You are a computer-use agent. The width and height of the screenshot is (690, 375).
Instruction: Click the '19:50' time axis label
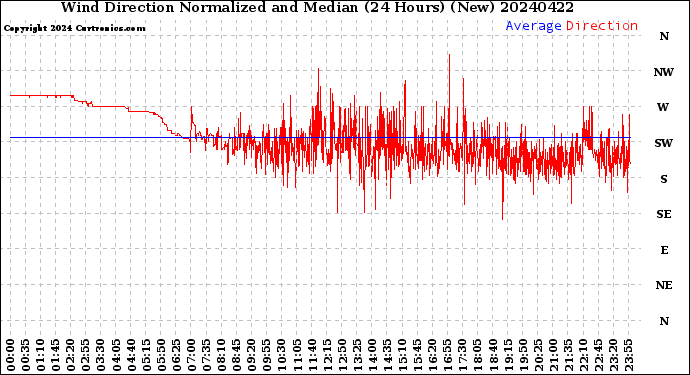(x=523, y=355)
